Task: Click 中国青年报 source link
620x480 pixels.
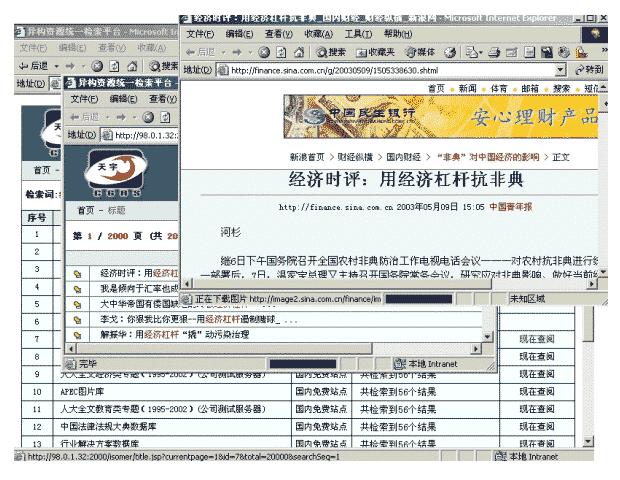Action: click(x=510, y=207)
